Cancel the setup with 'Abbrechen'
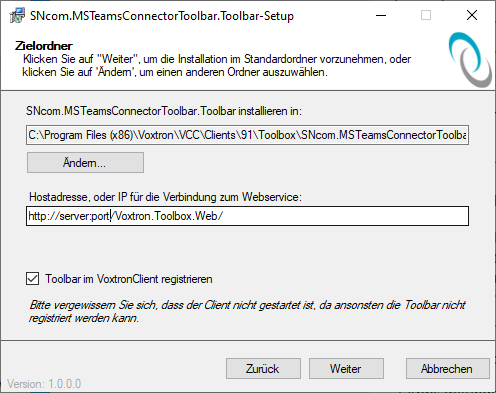This screenshot has width=496, height=393. (448, 369)
